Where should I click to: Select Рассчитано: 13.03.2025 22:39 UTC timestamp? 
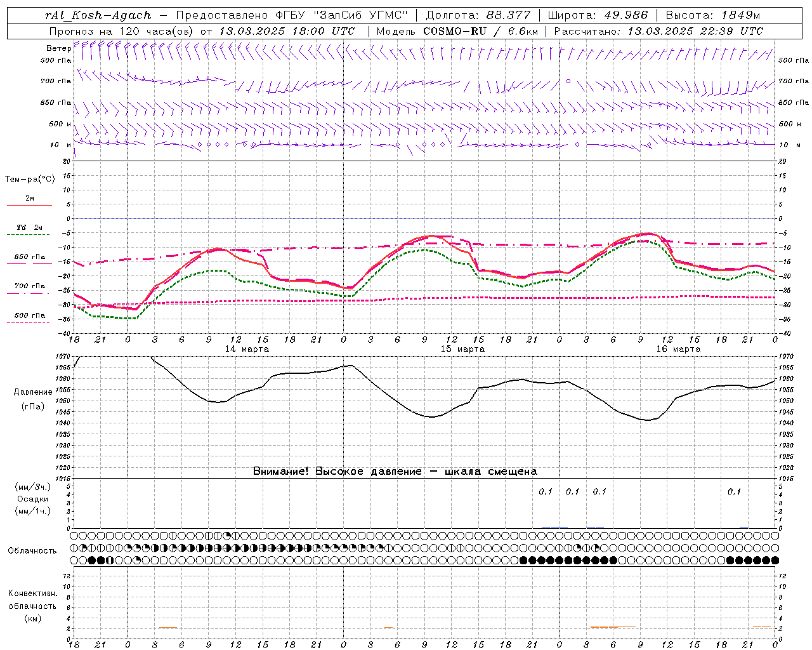click(658, 31)
